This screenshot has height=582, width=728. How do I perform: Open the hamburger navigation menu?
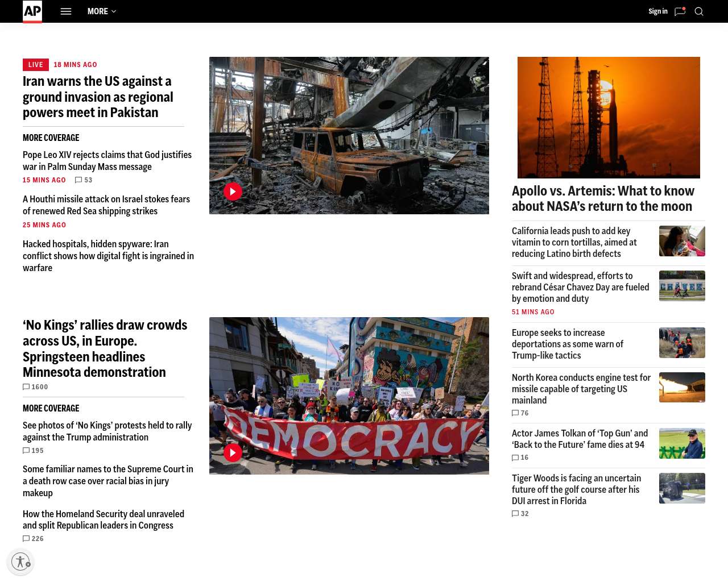pos(66,11)
